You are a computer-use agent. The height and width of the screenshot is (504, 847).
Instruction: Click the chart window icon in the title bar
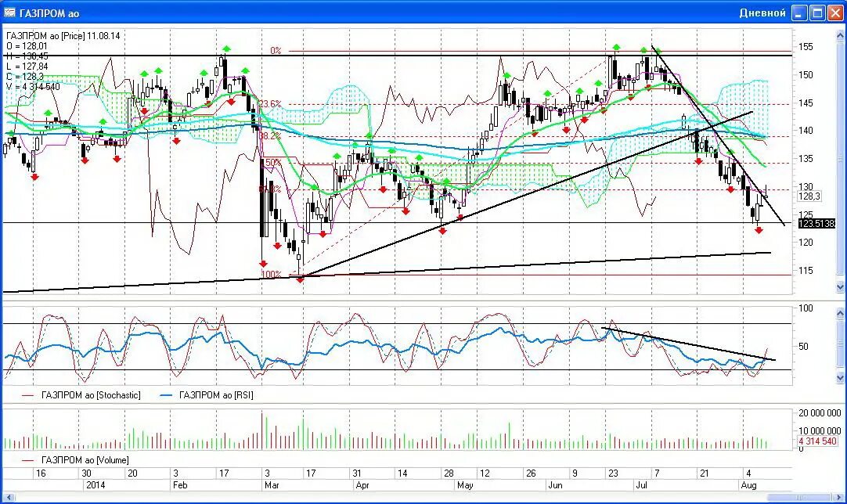(x=9, y=13)
